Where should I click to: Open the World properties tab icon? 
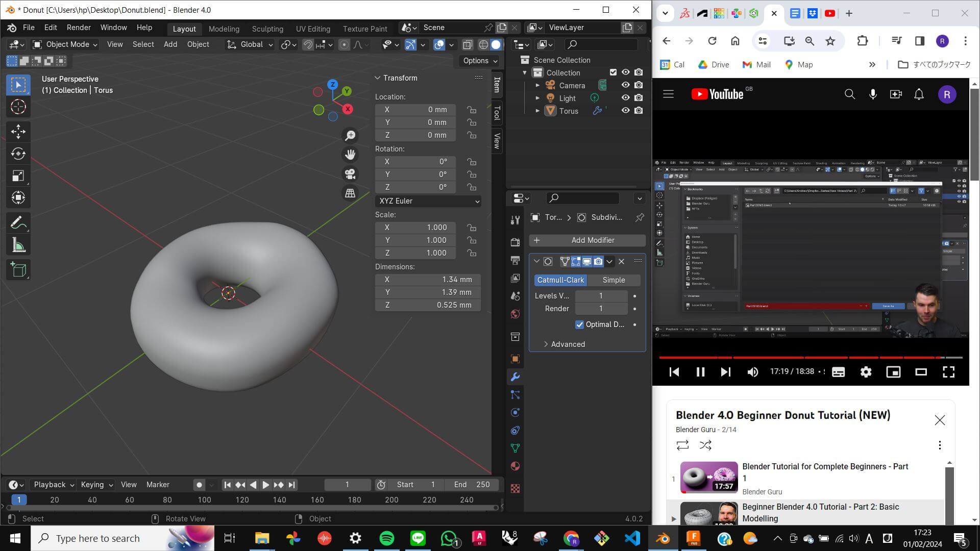(x=515, y=314)
